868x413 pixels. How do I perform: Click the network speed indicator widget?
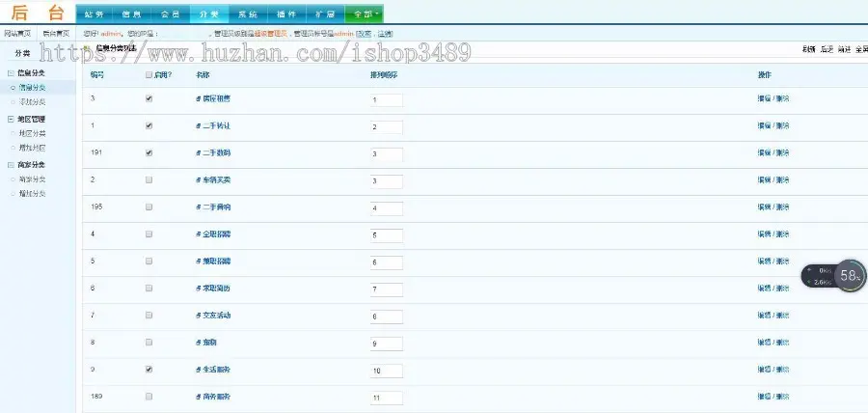[x=818, y=276]
